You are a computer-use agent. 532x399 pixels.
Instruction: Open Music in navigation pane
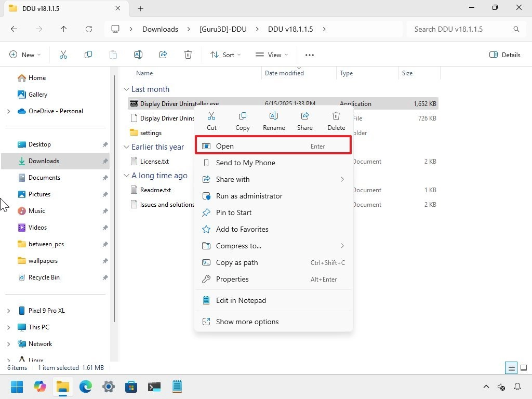(x=56, y=211)
